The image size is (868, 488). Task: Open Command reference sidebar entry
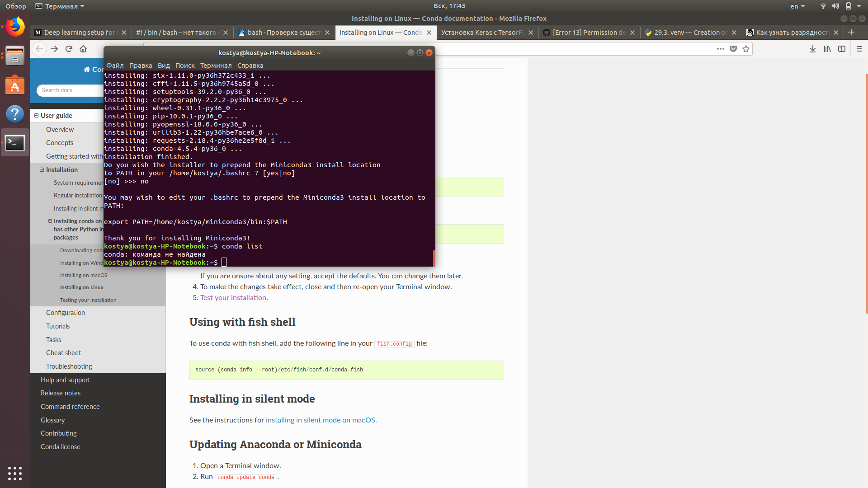point(70,406)
